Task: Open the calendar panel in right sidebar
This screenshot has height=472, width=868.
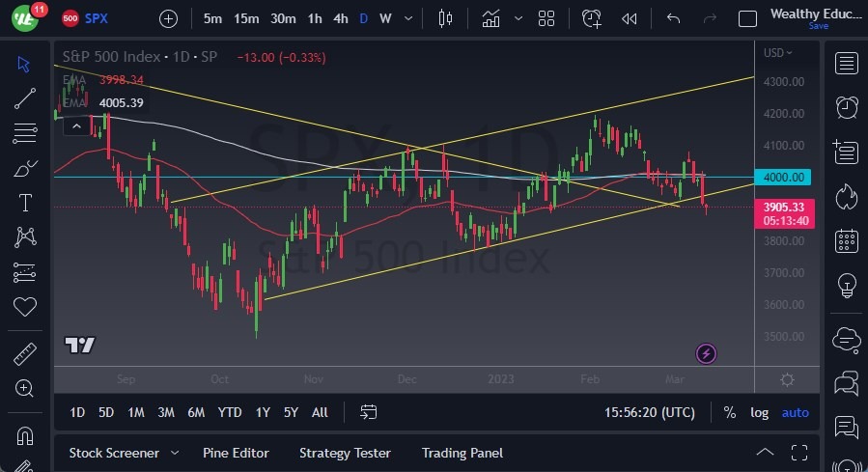Action: [847, 240]
